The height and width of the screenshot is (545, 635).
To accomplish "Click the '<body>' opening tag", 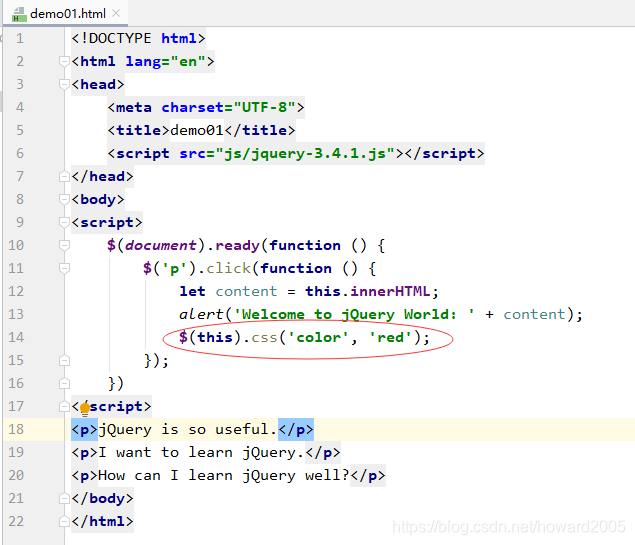I will click(98, 199).
